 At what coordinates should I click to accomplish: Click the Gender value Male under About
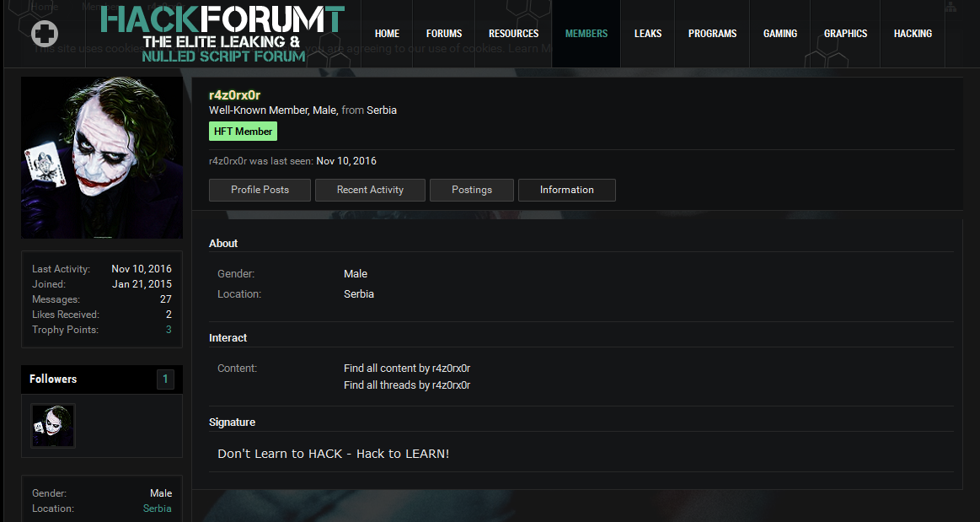(356, 274)
